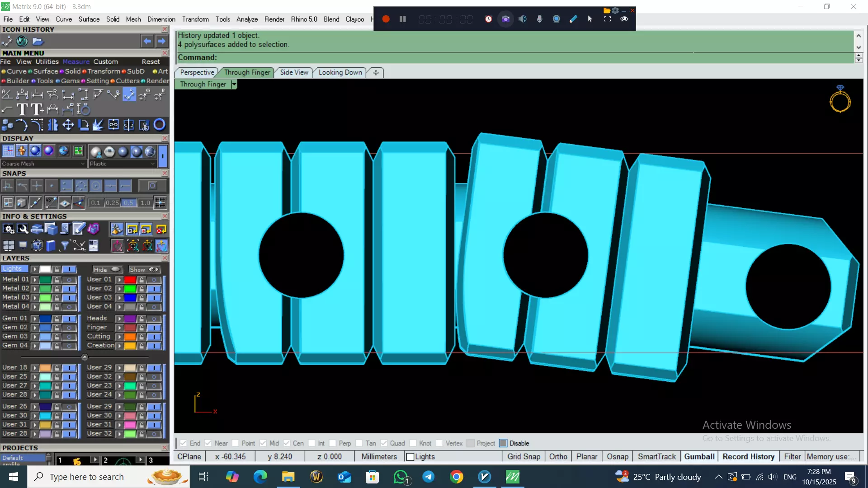The image size is (868, 488).
Task: Click the blue torus ring icon
Action: (x=159, y=125)
